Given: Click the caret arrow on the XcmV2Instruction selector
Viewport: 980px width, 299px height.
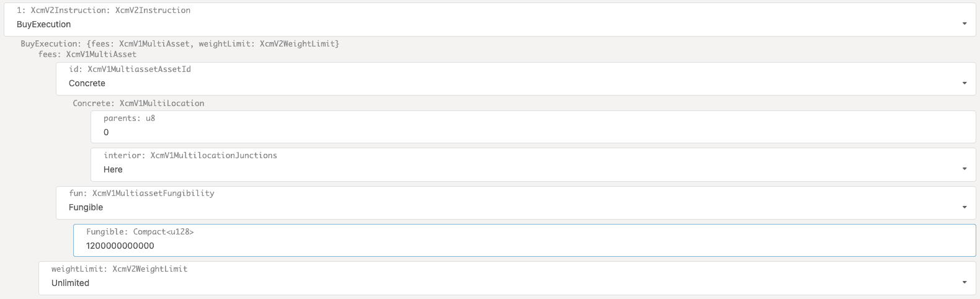Looking at the screenshot, I should coord(964,24).
